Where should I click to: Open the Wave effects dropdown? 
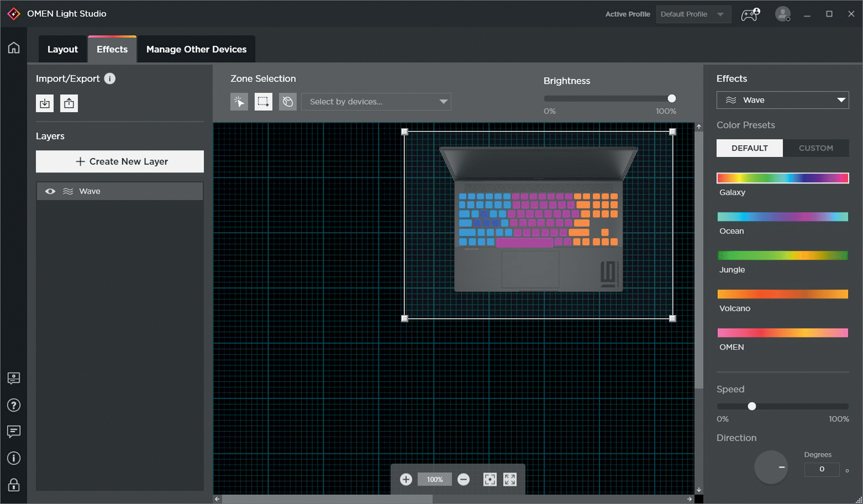pos(783,100)
